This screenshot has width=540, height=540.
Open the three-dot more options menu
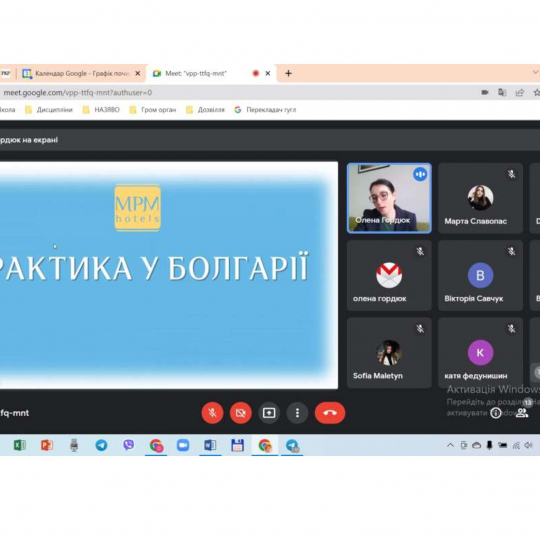297,413
